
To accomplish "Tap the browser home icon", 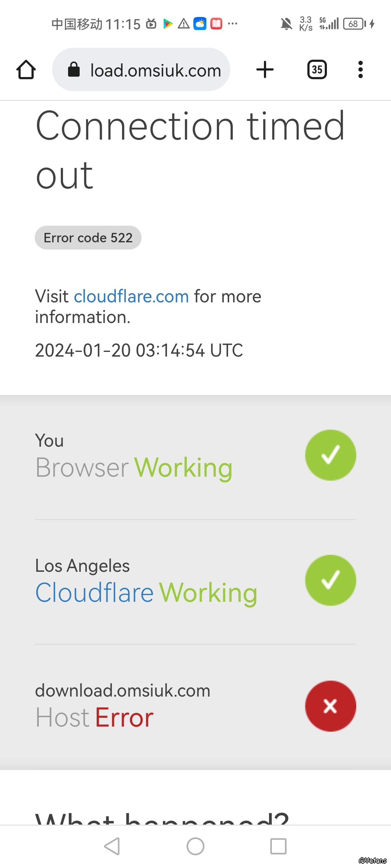I will coord(26,69).
